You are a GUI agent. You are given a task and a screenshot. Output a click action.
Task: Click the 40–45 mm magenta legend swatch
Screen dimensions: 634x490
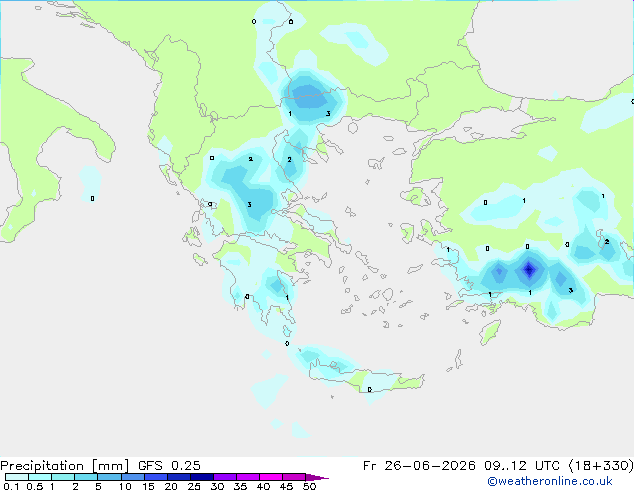point(271,477)
